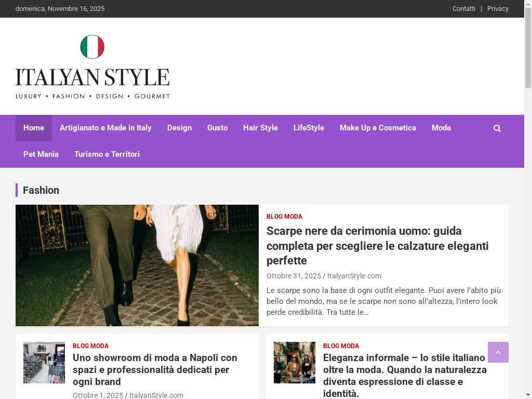532x399 pixels.
Task: Open the LifeStyle menu item
Action: pos(309,128)
